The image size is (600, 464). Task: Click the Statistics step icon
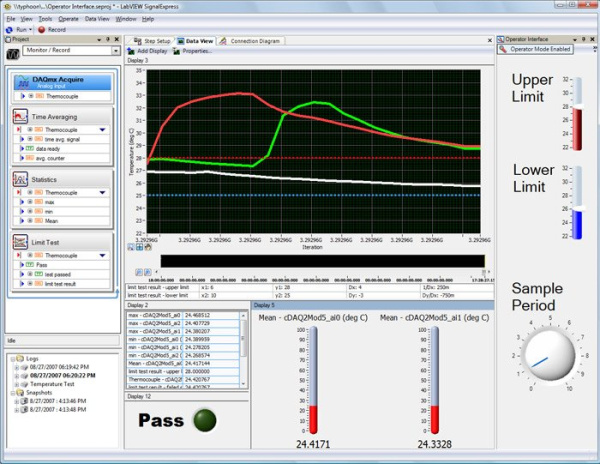point(21,179)
